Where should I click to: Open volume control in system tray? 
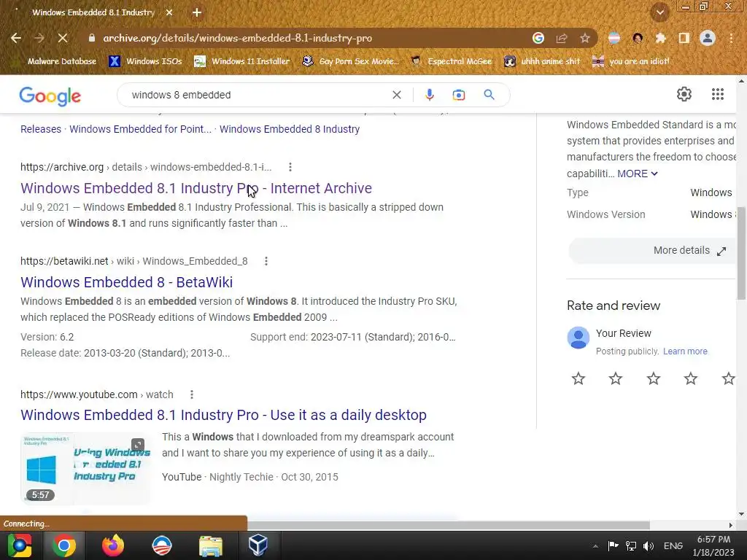648,546
